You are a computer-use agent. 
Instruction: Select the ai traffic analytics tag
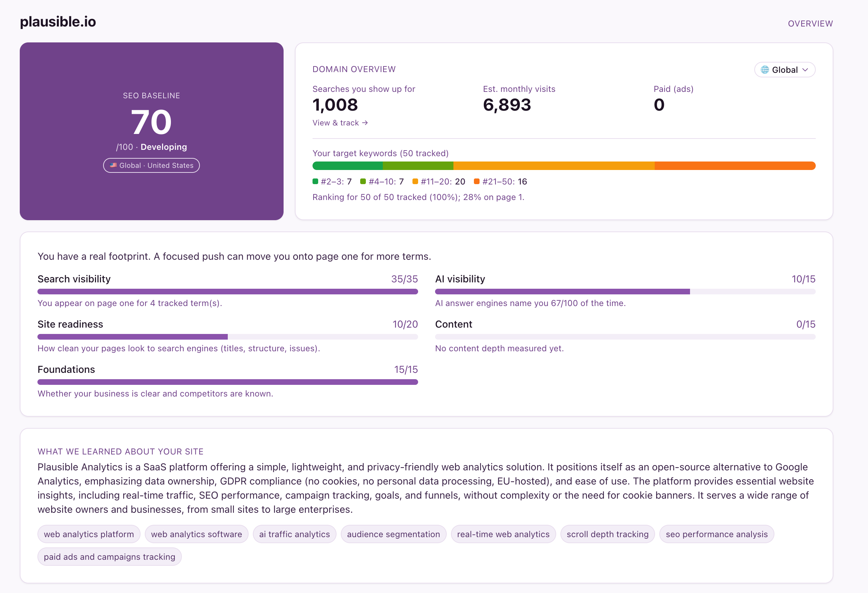point(294,534)
